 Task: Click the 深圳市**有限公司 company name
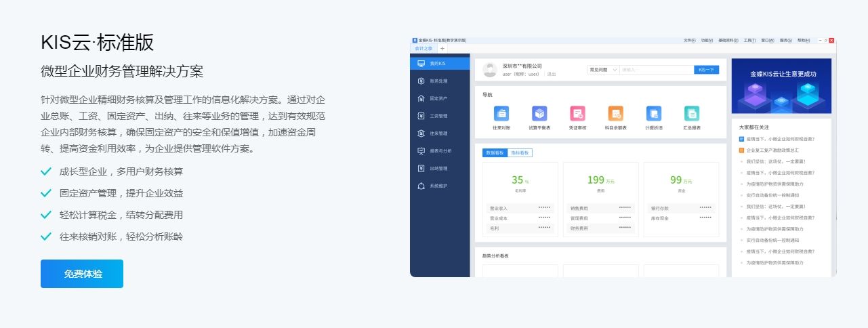pyautogui.click(x=522, y=66)
